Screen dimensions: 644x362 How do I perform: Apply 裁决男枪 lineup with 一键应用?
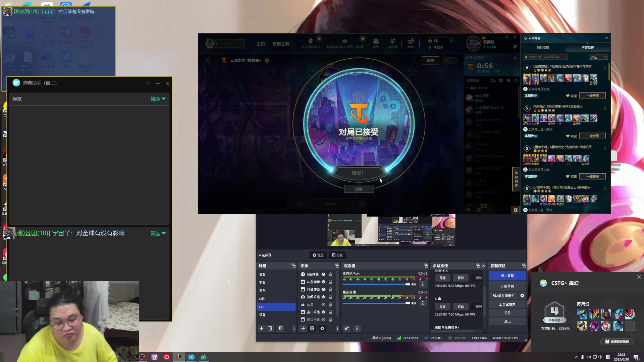point(592,96)
